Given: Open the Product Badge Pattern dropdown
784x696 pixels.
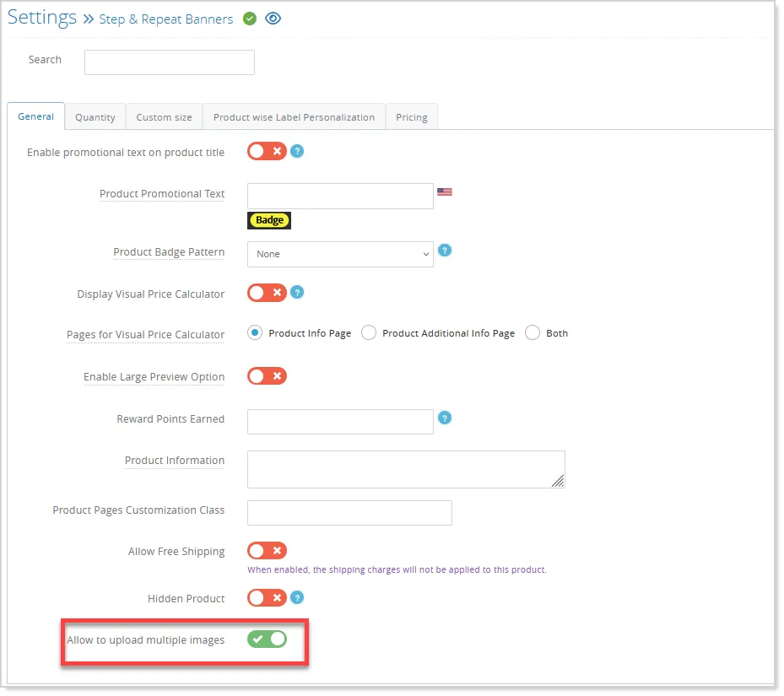Looking at the screenshot, I should (340, 254).
